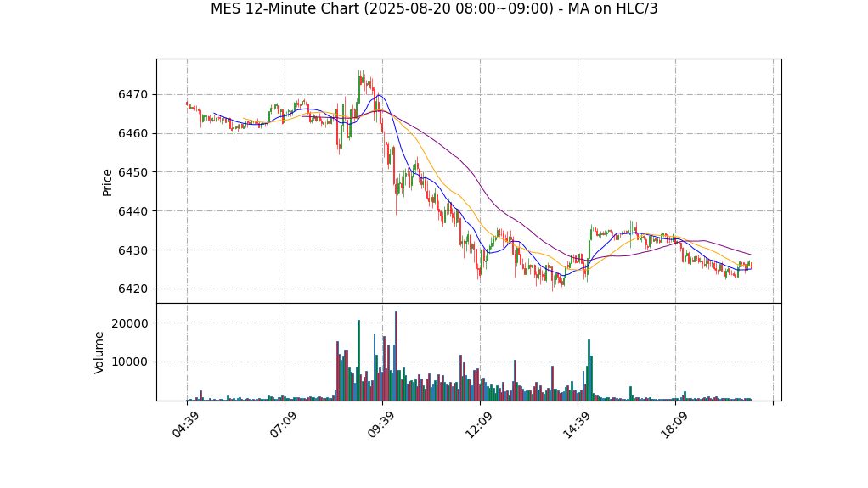The width and height of the screenshot is (868, 488).
Task: Select the 6430 price axis label
Action: click(132, 250)
